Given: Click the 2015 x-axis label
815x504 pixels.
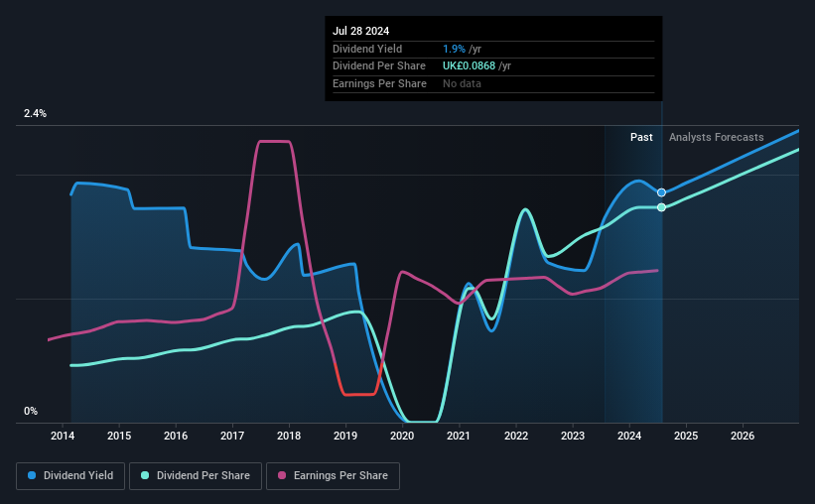Looking at the screenshot, I should click(x=119, y=436).
